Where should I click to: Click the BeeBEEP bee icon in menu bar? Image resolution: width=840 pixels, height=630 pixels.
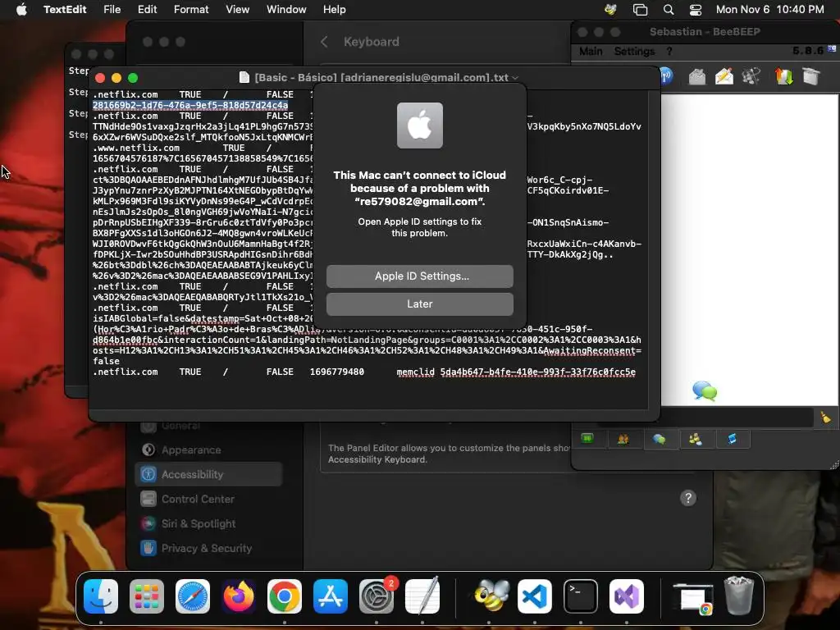610,9
